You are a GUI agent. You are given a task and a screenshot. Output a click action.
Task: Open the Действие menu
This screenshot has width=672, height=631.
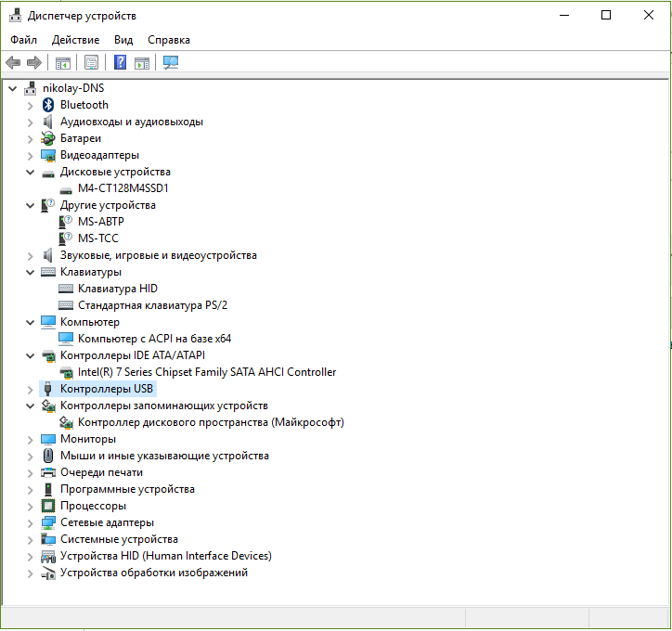75,40
